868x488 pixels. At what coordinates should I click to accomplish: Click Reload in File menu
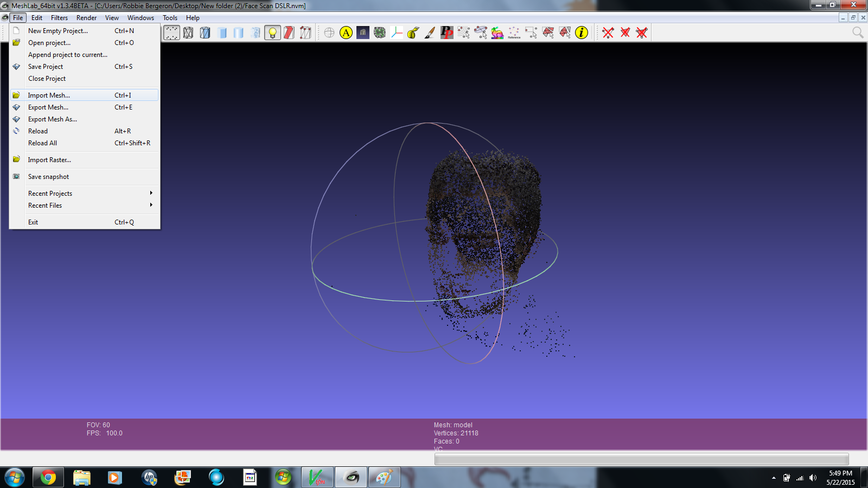[85, 131]
